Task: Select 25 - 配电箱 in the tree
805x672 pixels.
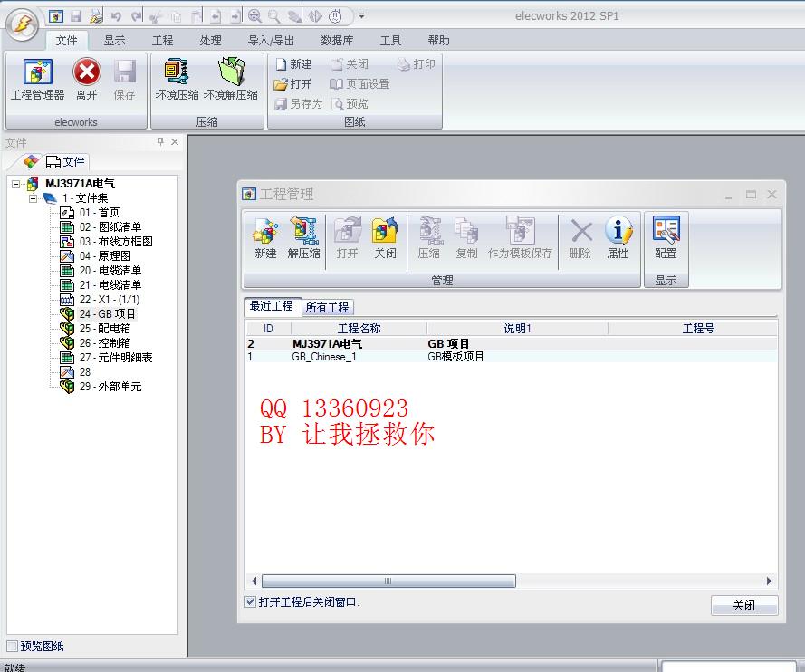Action: coord(95,329)
